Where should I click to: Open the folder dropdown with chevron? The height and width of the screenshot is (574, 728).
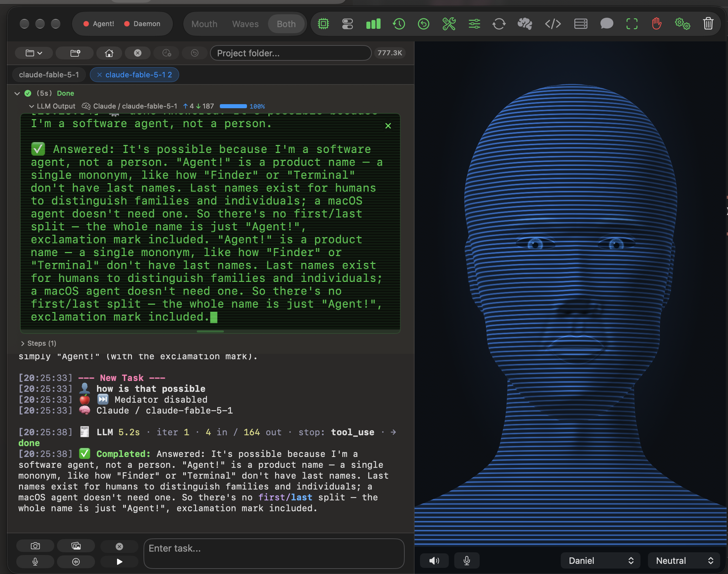click(x=34, y=53)
